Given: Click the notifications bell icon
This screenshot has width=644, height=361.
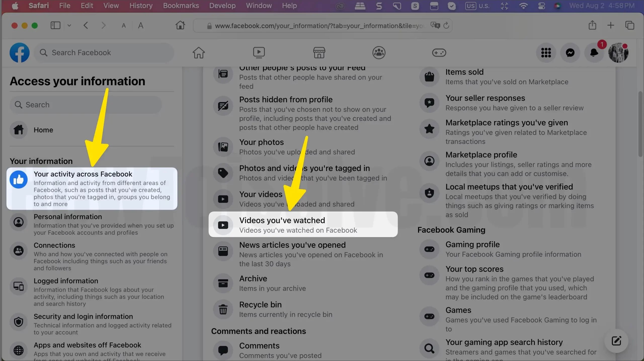Looking at the screenshot, I should tap(594, 53).
